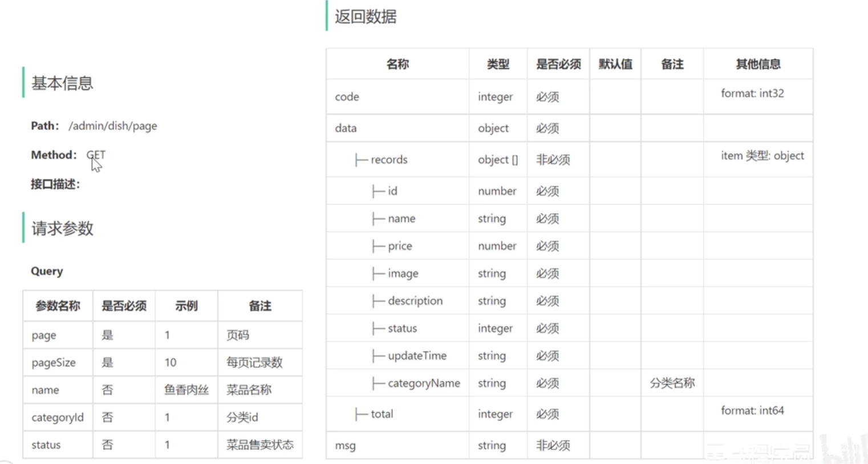
Task: Click the updateTime field name
Action: 417,355
